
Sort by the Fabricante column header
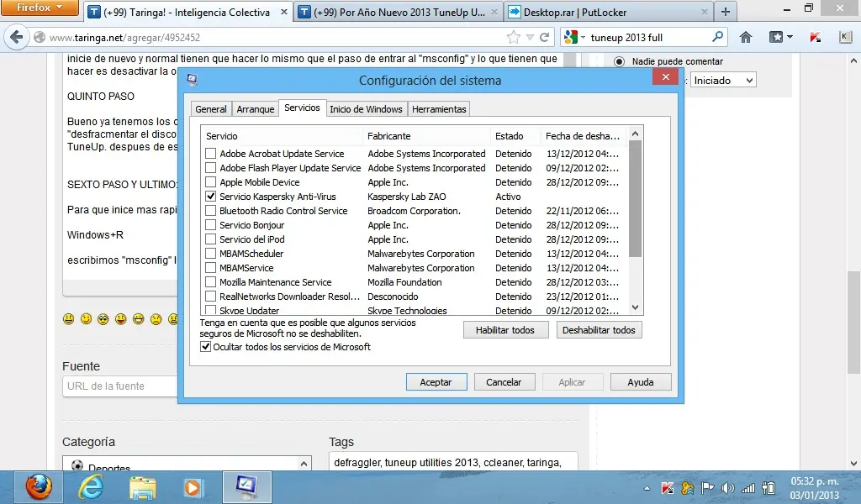(426, 136)
